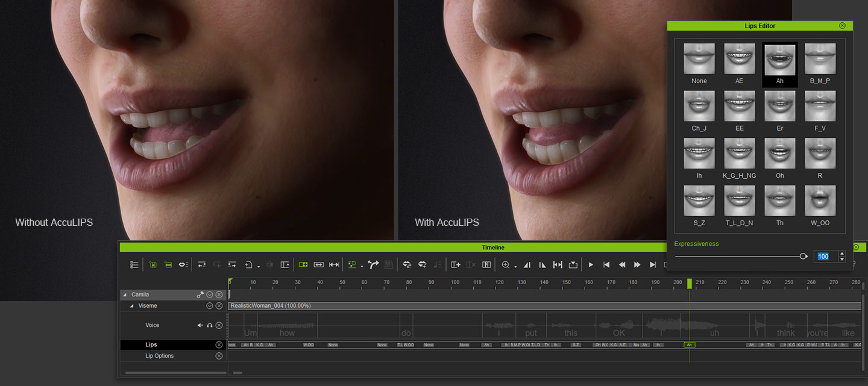Click the green playhead marker on ruler
This screenshot has height=386, width=868.
click(x=690, y=283)
